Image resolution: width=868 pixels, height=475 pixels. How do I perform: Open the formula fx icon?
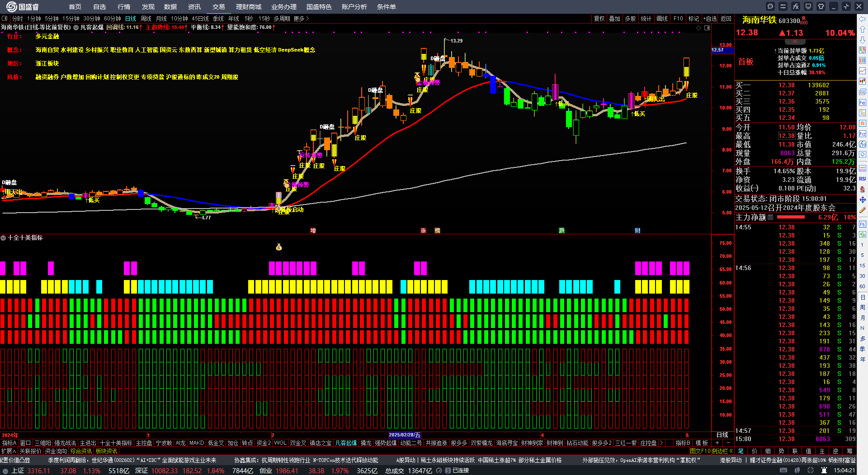pyautogui.click(x=796, y=6)
